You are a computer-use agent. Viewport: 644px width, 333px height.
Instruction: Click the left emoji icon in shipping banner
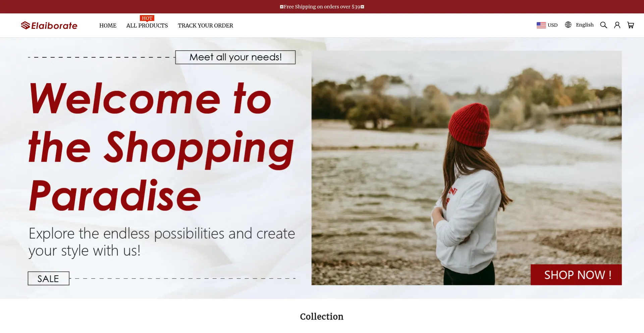pos(282,7)
